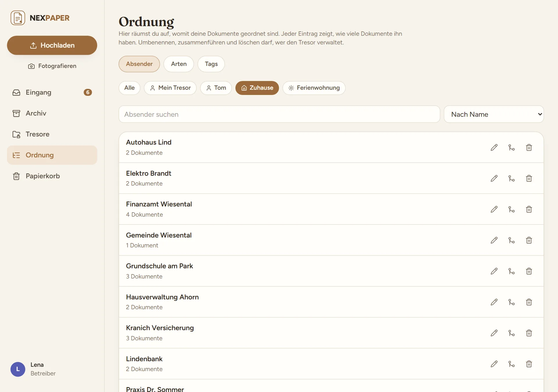This screenshot has height=392, width=558.
Task: Switch to the Arten tab
Action: (x=179, y=64)
